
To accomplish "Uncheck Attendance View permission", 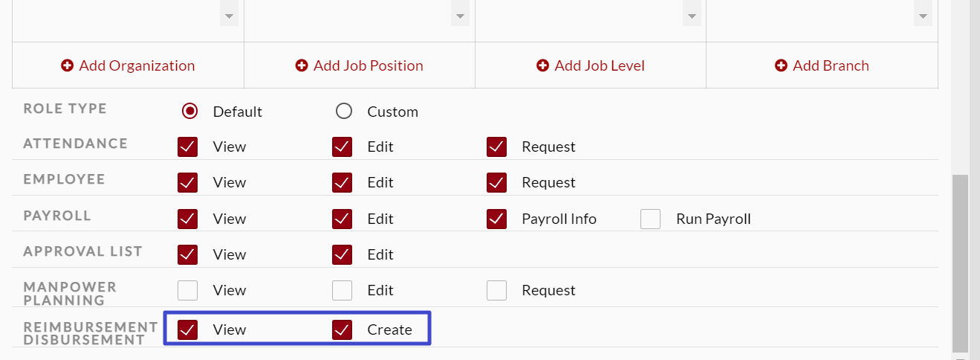I will (x=188, y=147).
